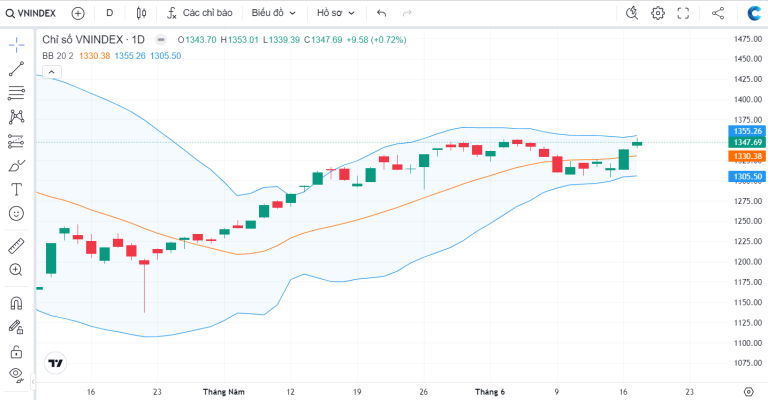Select the forecast and measurement position tool

[16, 142]
